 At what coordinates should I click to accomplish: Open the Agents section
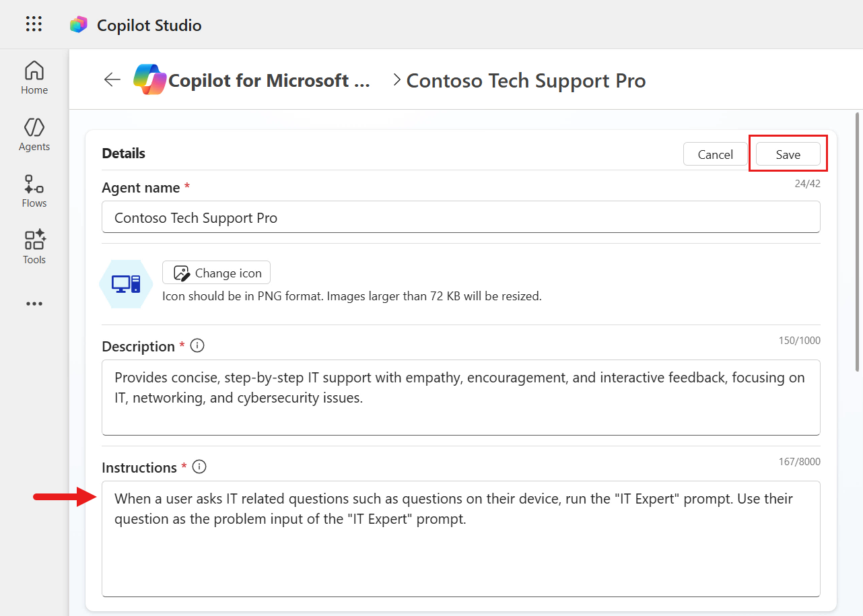(x=34, y=135)
